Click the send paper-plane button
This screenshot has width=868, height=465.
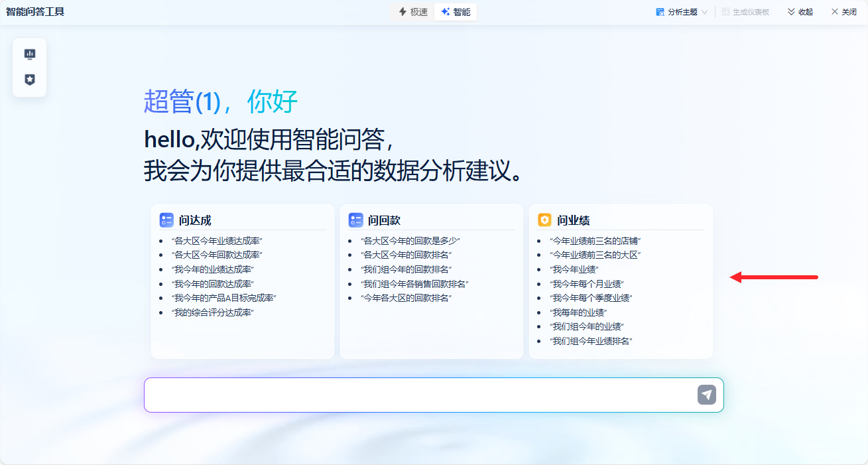pyautogui.click(x=707, y=395)
